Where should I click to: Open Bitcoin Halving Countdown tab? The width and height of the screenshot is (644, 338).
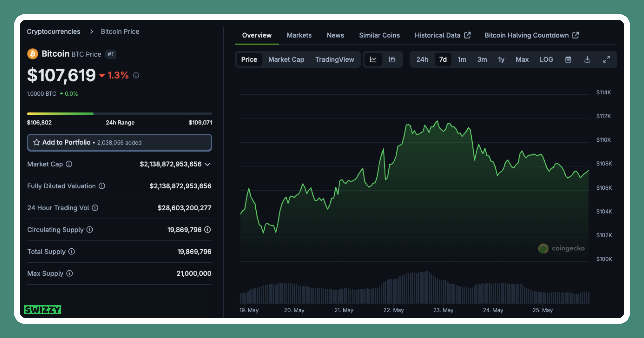[x=532, y=35]
